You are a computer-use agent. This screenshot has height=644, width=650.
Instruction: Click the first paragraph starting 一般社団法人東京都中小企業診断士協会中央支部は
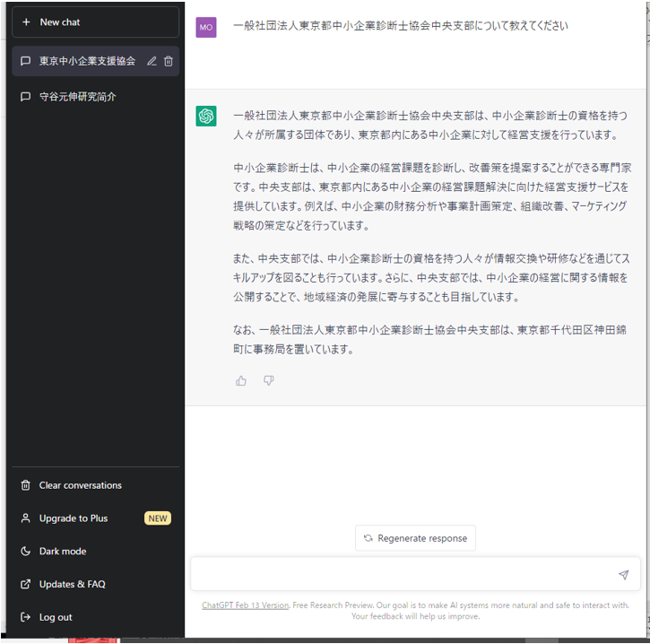click(430, 126)
